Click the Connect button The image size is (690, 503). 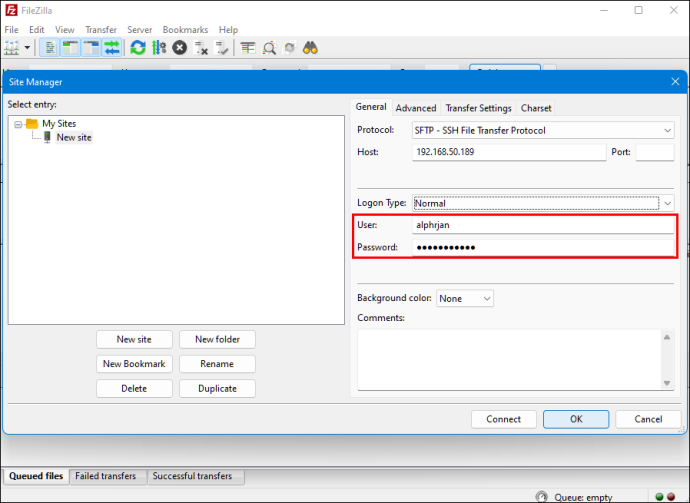[x=503, y=419]
